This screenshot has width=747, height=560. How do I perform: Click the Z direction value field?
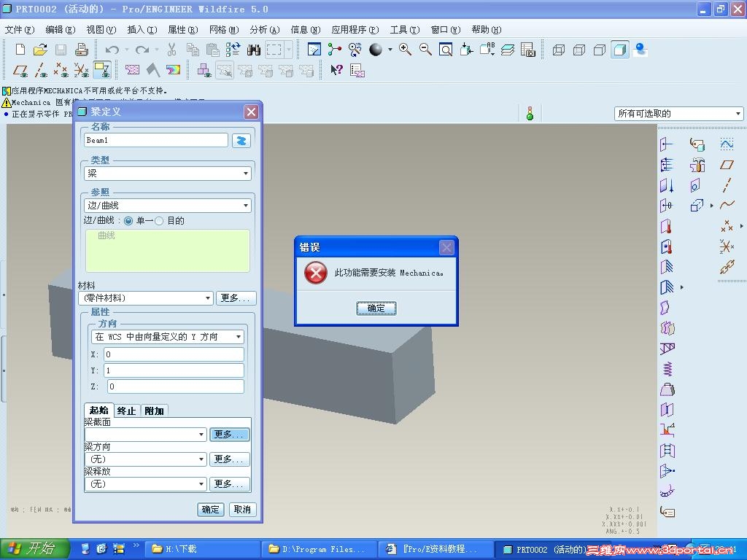pyautogui.click(x=175, y=386)
